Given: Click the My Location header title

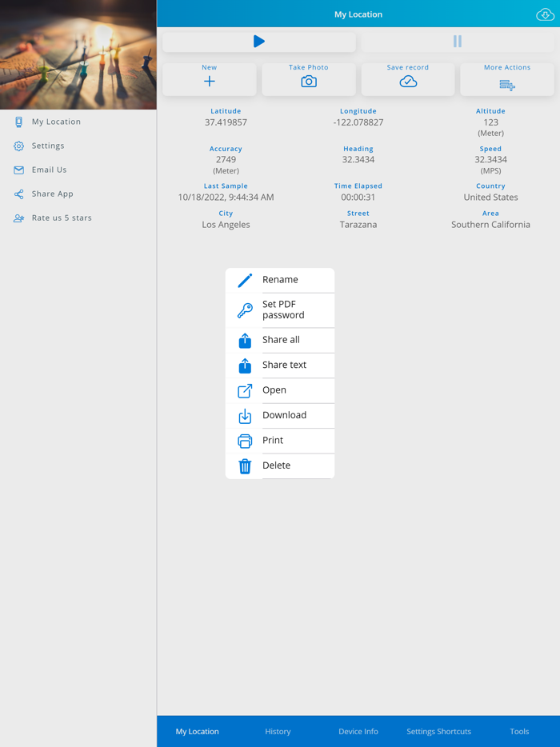Looking at the screenshot, I should coord(358,14).
